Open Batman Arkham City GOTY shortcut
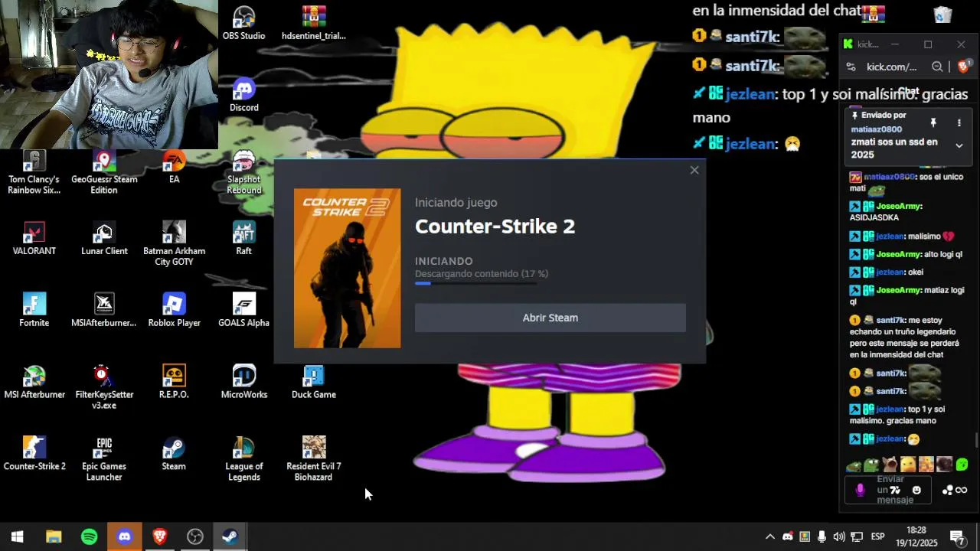This screenshot has height=551, width=980. pos(174,243)
